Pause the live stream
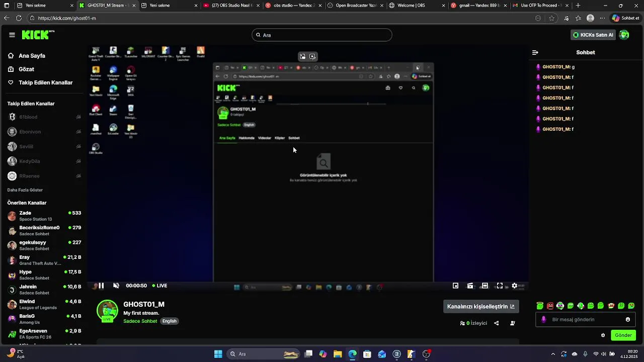644x362 pixels. tap(101, 286)
